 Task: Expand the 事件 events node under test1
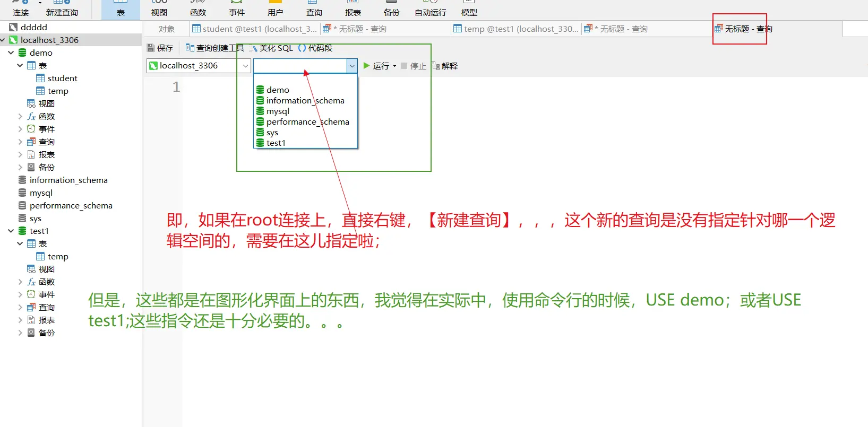tap(20, 294)
